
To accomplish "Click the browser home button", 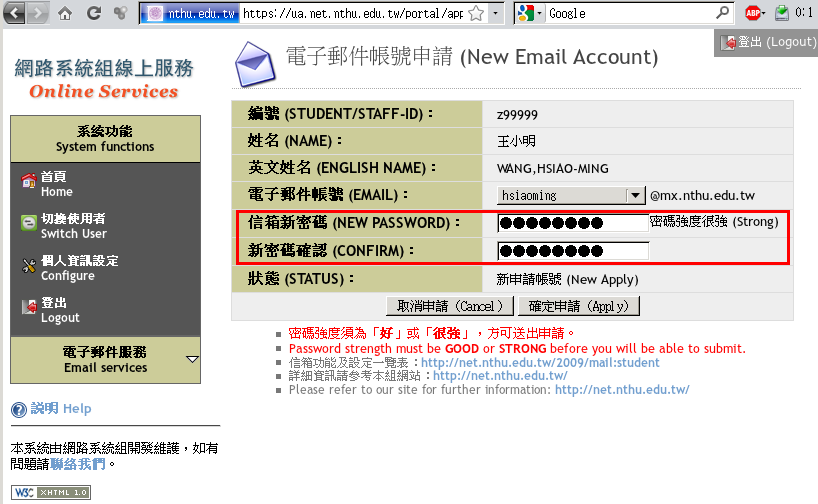I will 65,14.
